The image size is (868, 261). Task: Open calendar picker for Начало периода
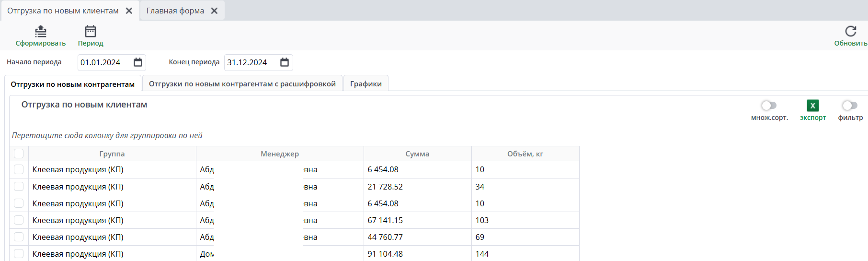138,62
